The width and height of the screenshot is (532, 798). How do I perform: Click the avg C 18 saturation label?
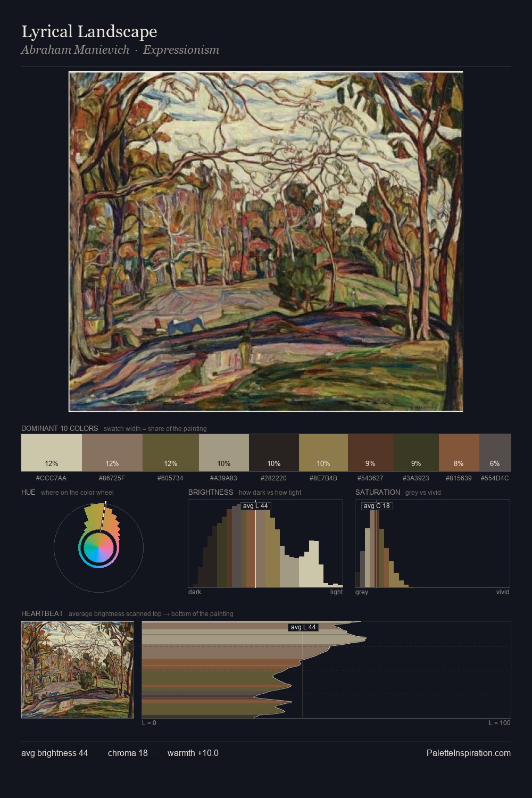tap(377, 506)
